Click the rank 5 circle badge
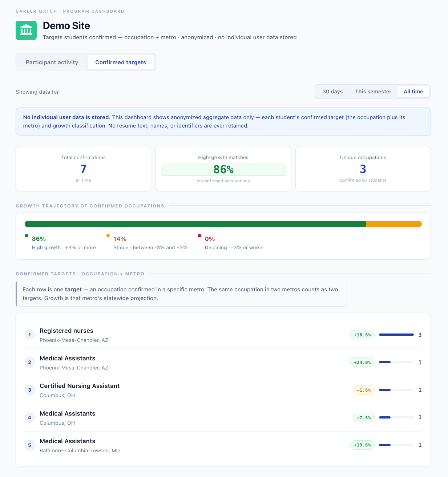Viewport: 448px width, 477px height. click(x=30, y=445)
